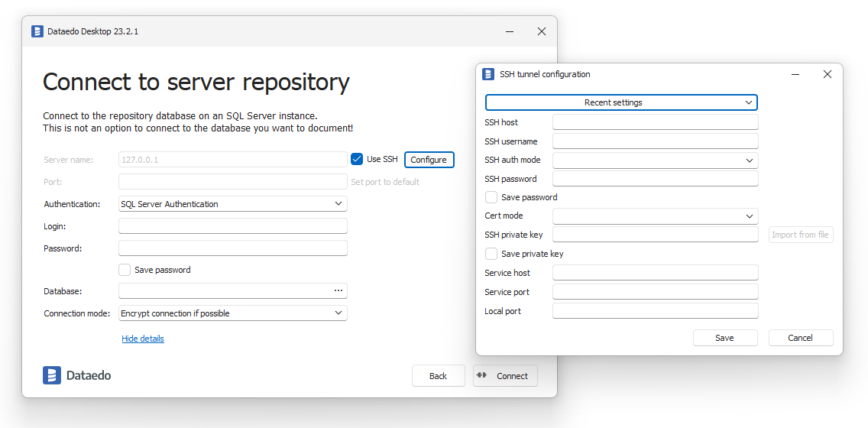Click the Dataedo icon in main title bar

tap(37, 31)
